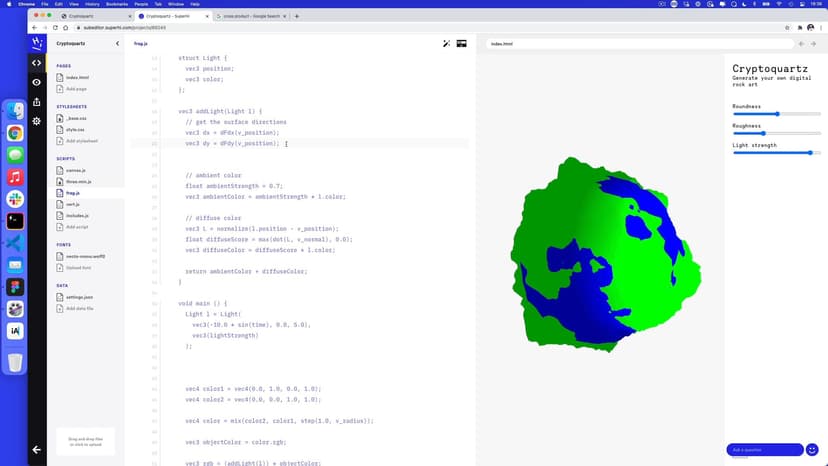This screenshot has width=828, height=466.
Task: Open index.html in the Pages list
Action: pyautogui.click(x=76, y=77)
